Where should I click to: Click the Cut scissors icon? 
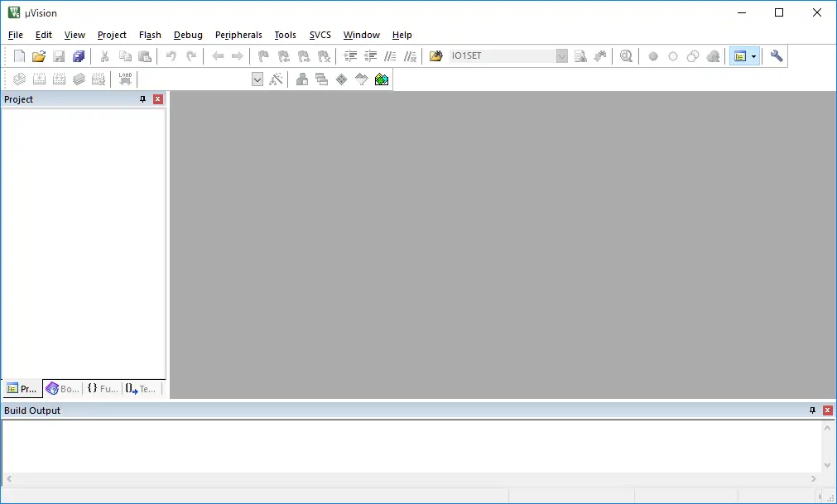pyautogui.click(x=104, y=56)
